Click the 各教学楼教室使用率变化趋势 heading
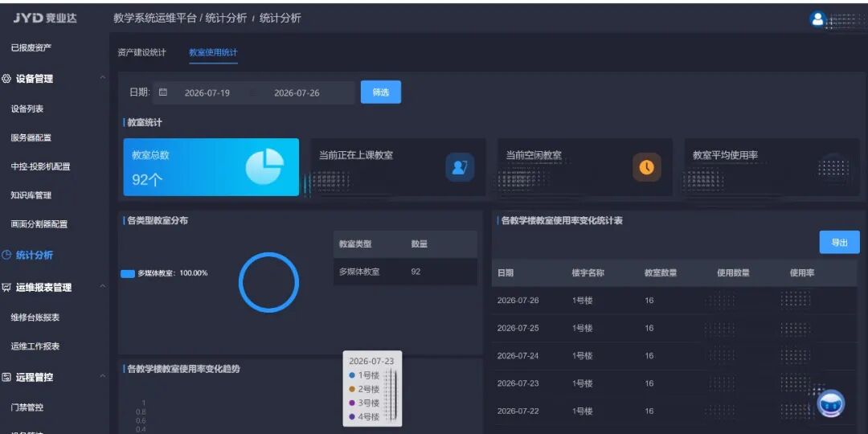The image size is (868, 434). (x=184, y=369)
